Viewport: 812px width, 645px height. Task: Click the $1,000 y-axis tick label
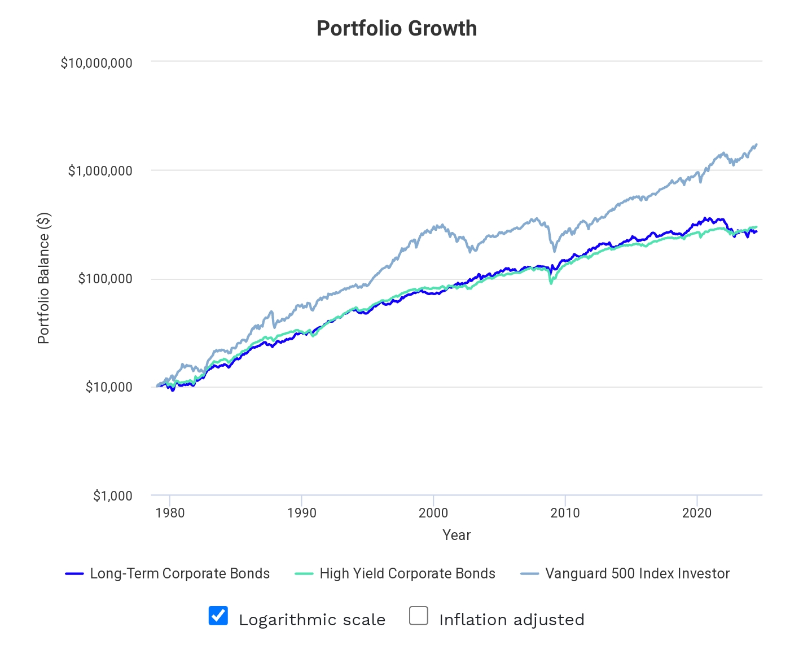tap(113, 495)
